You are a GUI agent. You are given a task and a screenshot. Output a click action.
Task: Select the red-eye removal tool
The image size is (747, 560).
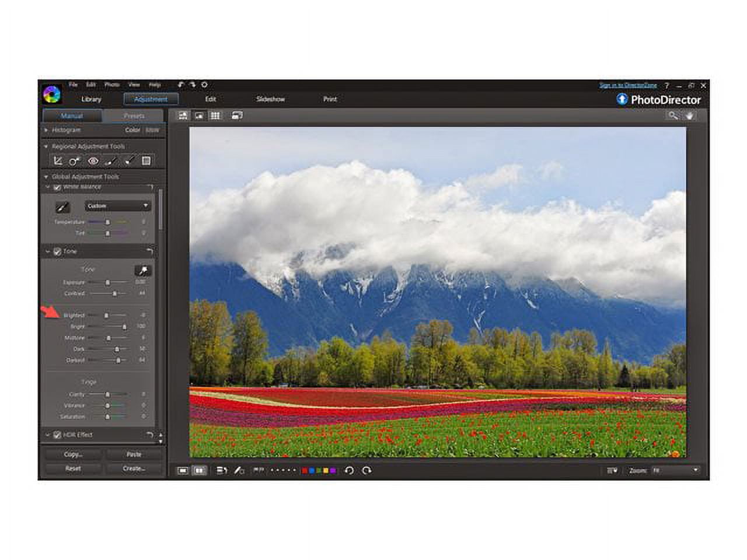tap(93, 161)
